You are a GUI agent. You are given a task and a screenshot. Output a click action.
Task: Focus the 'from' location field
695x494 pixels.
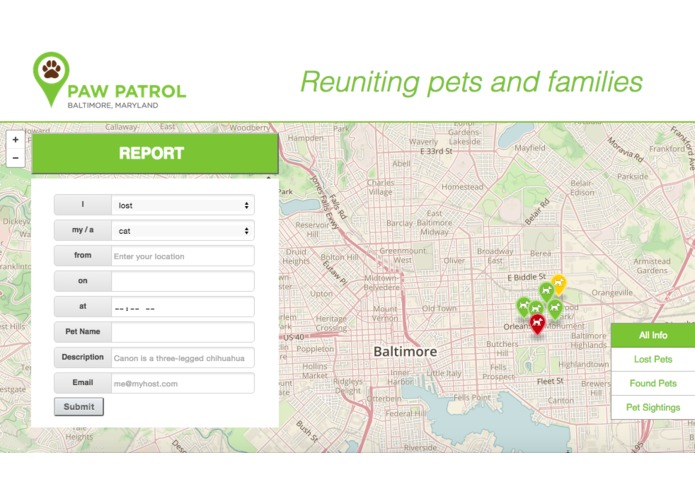coord(183,256)
